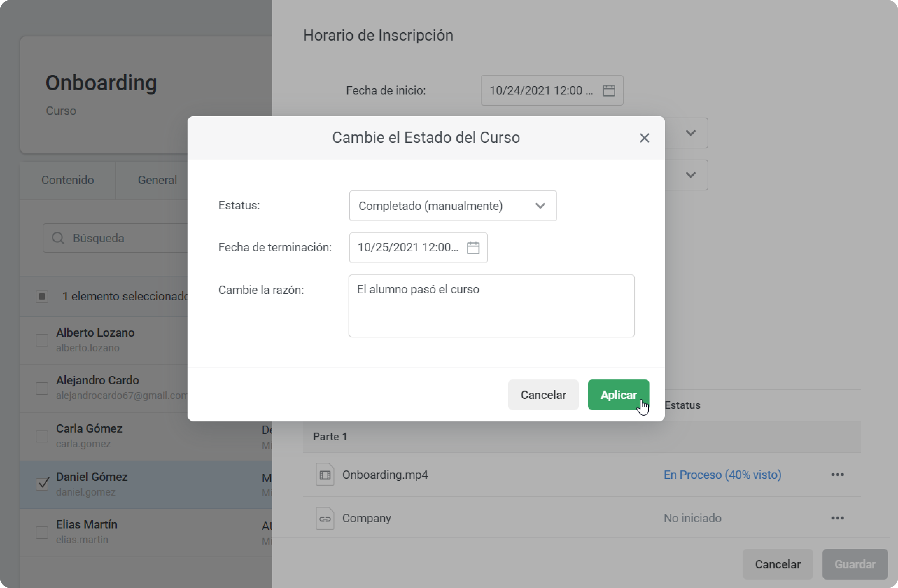Expand the Estatus dropdown showing Completado (manualmente)
The height and width of the screenshot is (588, 898).
453,206
